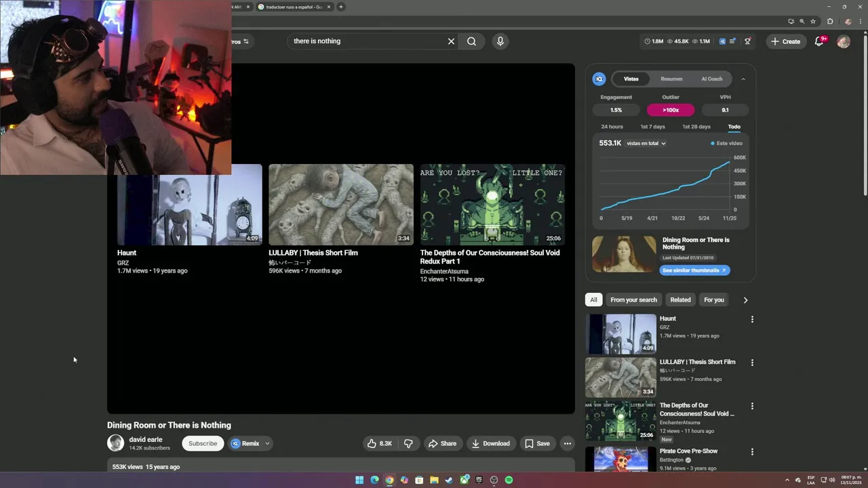
Task: Open more actions ellipsis under video
Action: click(x=568, y=443)
